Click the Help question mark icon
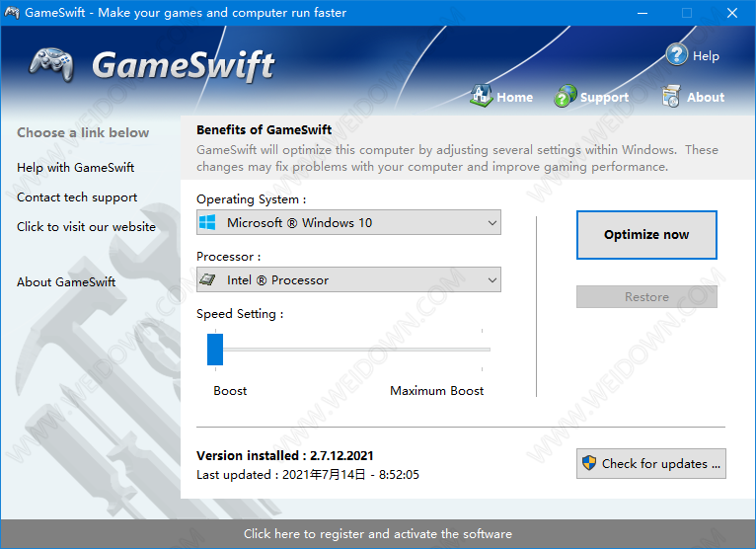This screenshot has width=756, height=549. point(676,55)
